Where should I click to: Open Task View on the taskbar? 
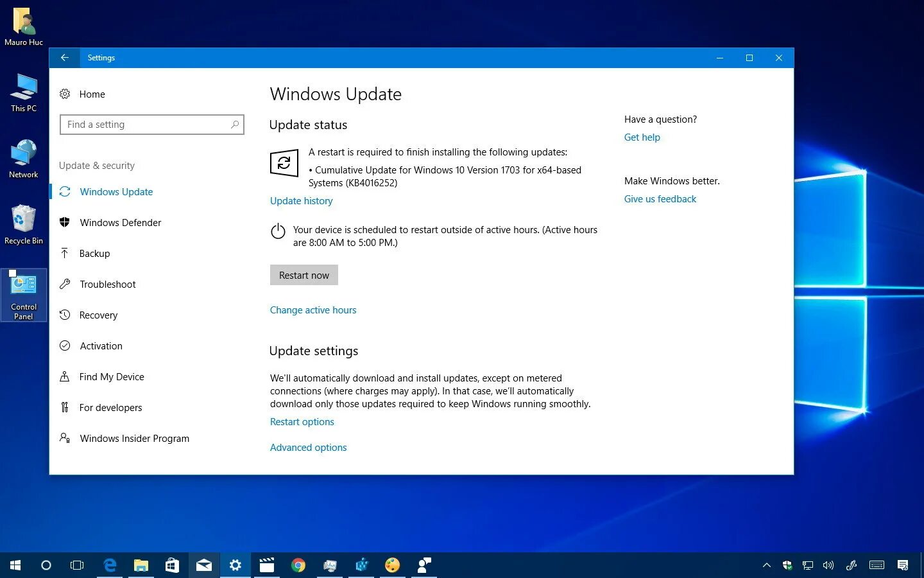point(77,565)
